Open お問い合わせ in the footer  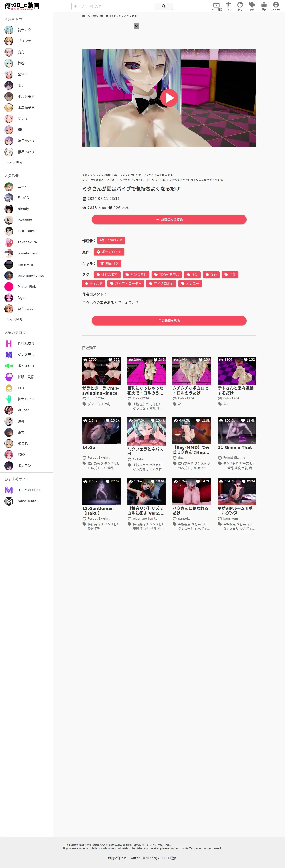(x=117, y=858)
